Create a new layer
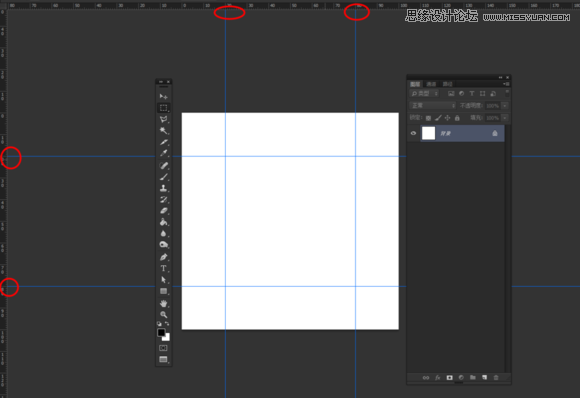580x398 pixels. [485, 378]
